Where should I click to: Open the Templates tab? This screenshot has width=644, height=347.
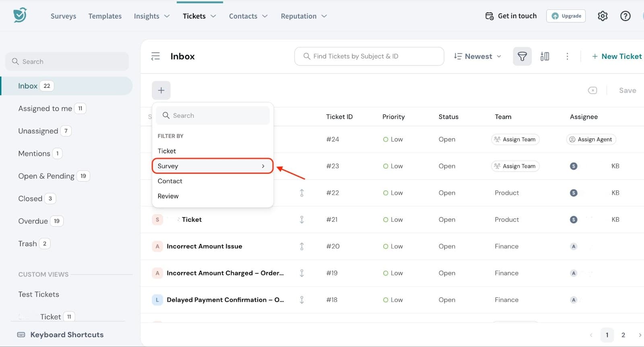tap(105, 16)
